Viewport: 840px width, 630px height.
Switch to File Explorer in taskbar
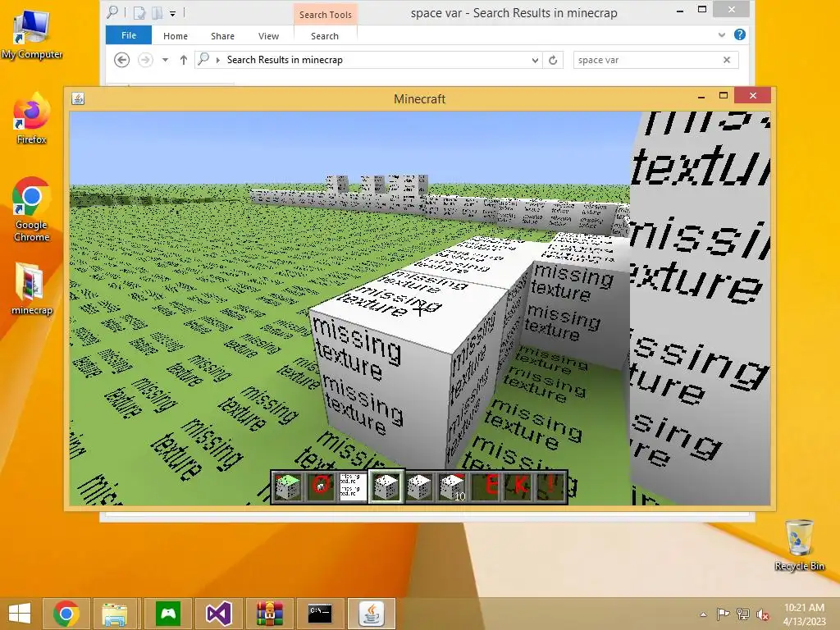115,614
